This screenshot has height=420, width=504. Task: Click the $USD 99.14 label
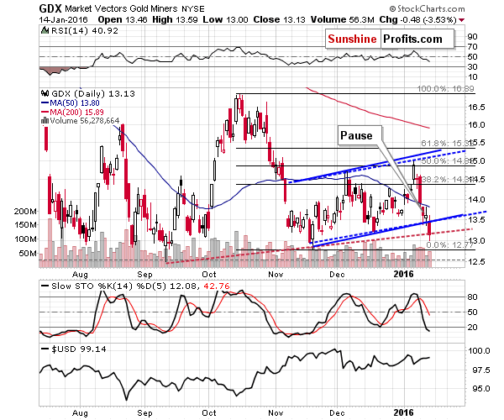click(79, 349)
